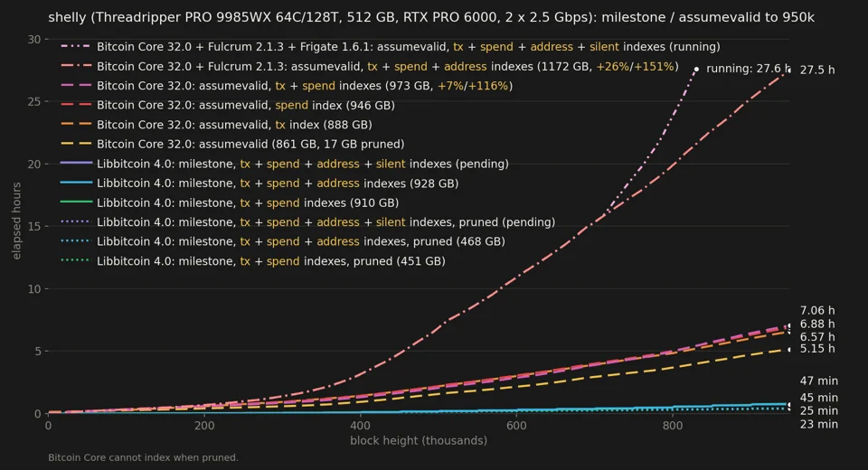The width and height of the screenshot is (868, 470).
Task: Click the '25 min' end label
Action: point(819,410)
